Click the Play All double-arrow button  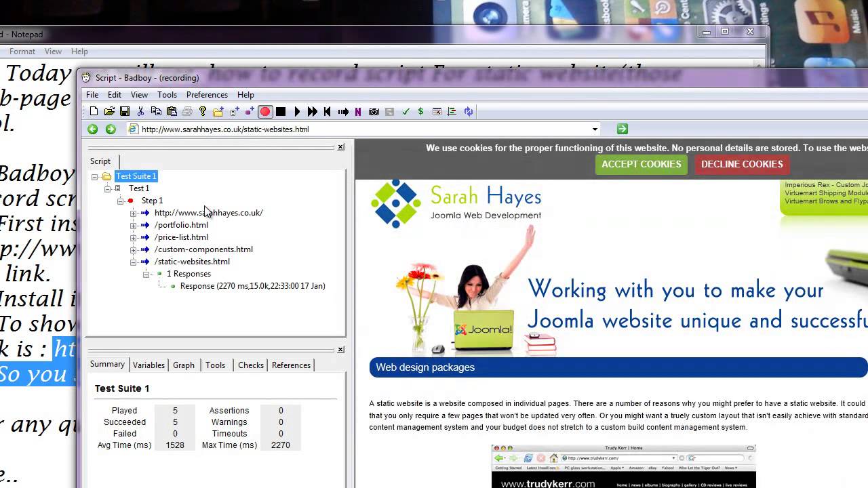pyautogui.click(x=312, y=112)
